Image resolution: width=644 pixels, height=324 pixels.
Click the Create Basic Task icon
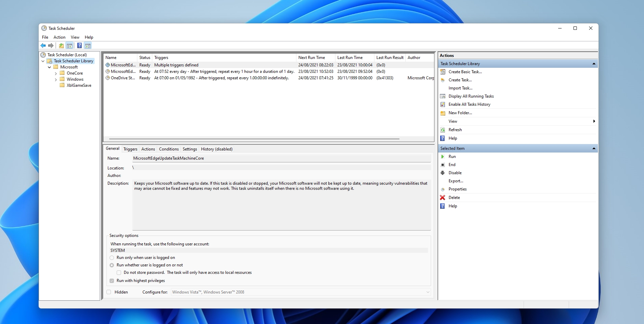point(443,72)
